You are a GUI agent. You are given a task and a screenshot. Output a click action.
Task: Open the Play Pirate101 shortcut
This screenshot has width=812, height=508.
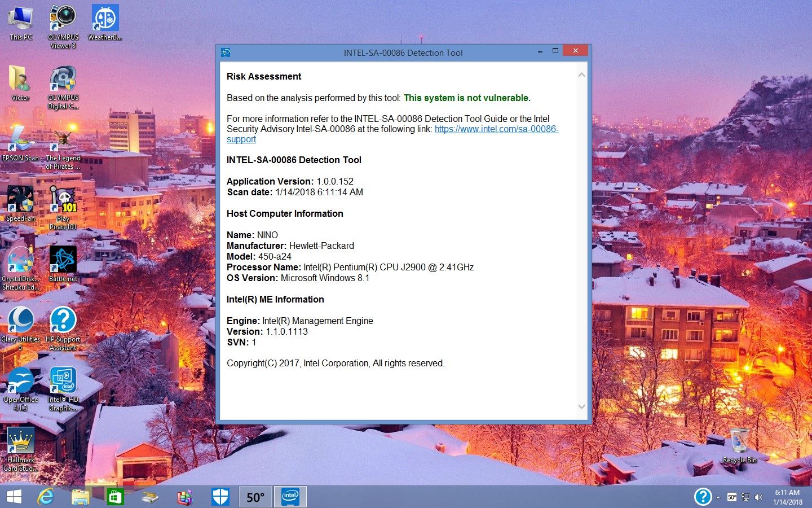click(63, 200)
